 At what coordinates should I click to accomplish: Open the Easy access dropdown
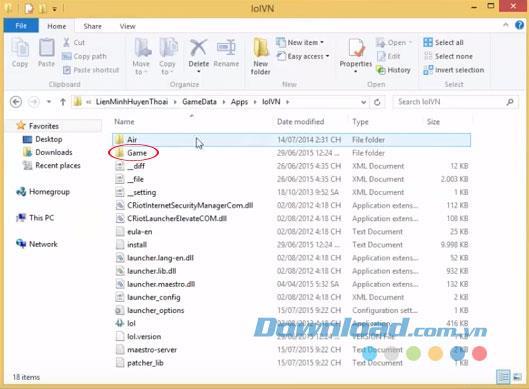coord(303,56)
